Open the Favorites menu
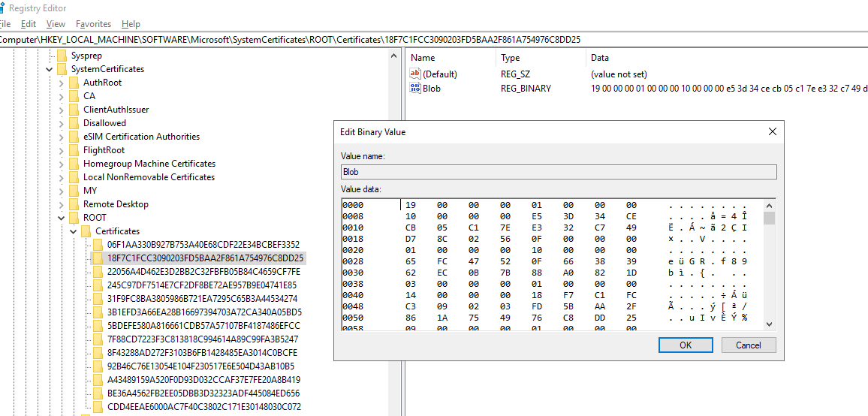 pos(93,24)
